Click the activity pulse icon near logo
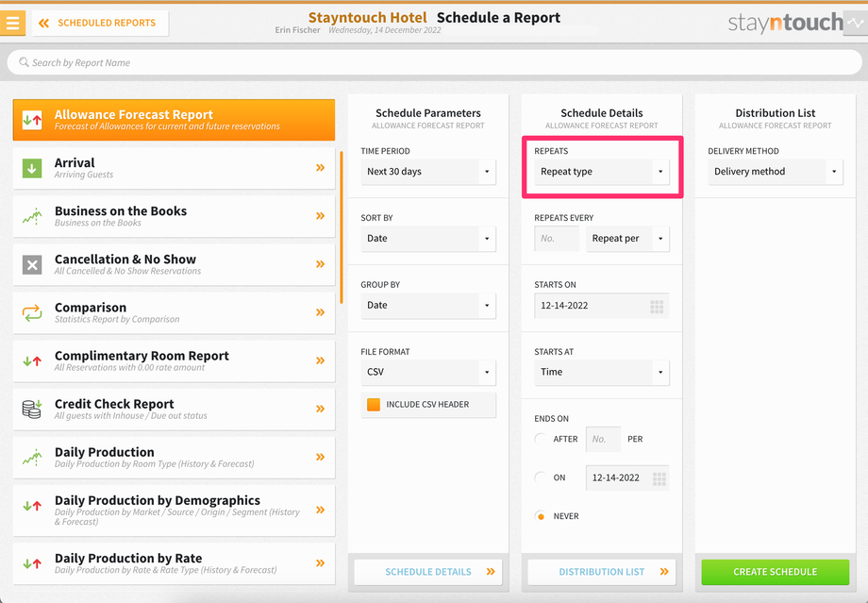Image resolution: width=868 pixels, height=603 pixels. coord(856,24)
